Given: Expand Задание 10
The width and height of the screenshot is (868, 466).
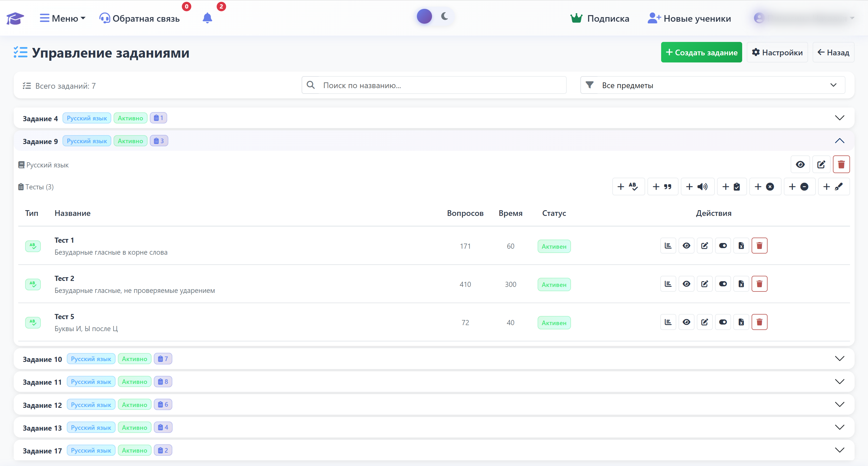Looking at the screenshot, I should 434,358.
